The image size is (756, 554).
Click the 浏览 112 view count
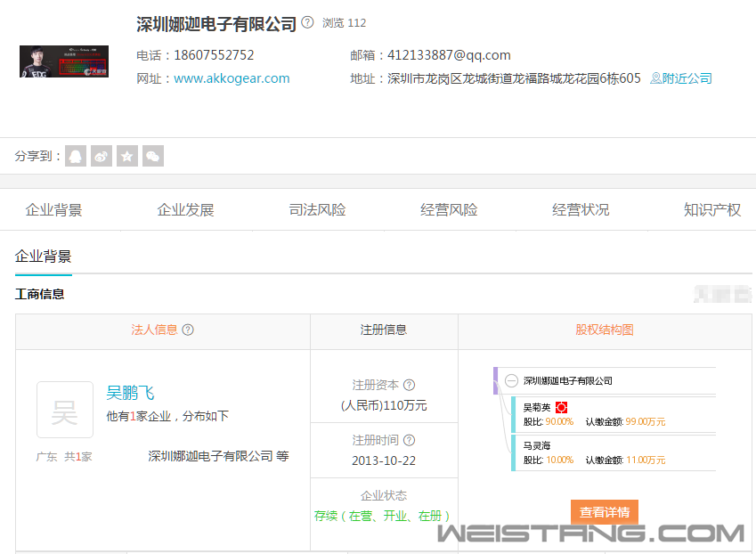tap(345, 22)
